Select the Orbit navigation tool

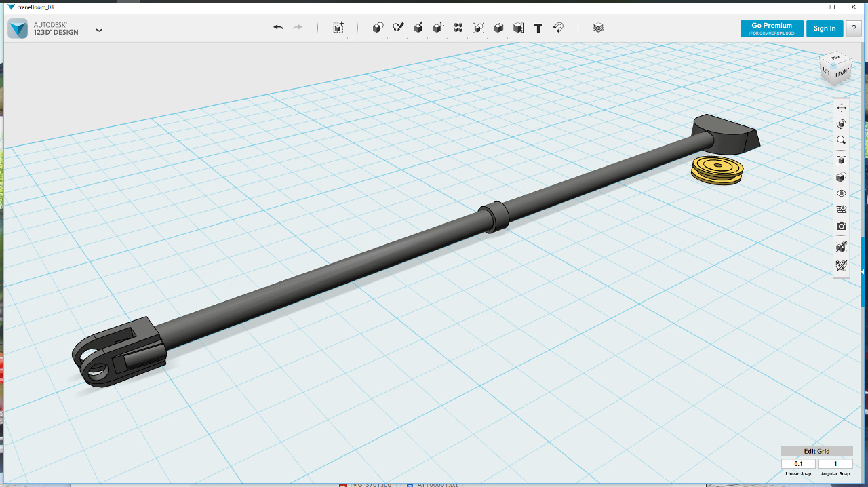tap(842, 124)
